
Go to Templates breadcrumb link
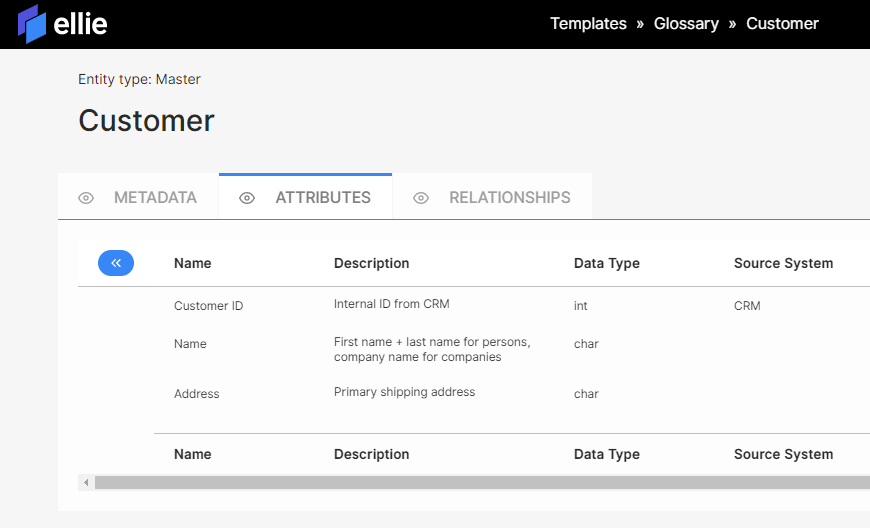click(x=588, y=23)
